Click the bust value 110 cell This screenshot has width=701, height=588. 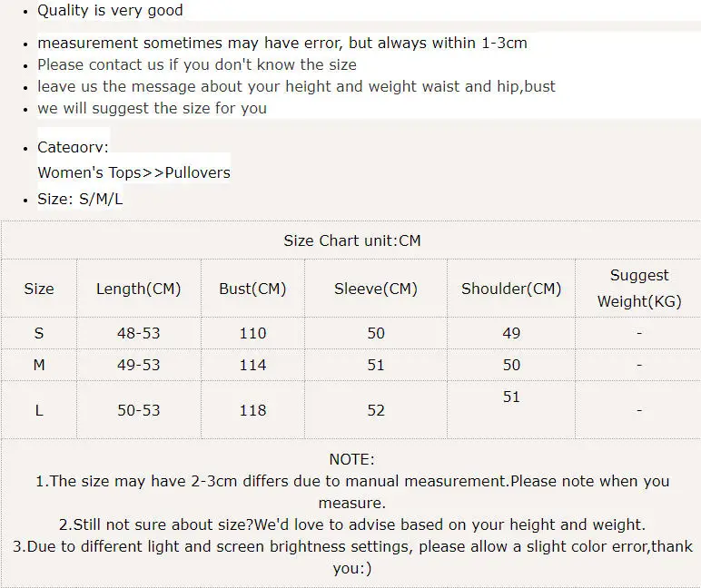click(252, 333)
